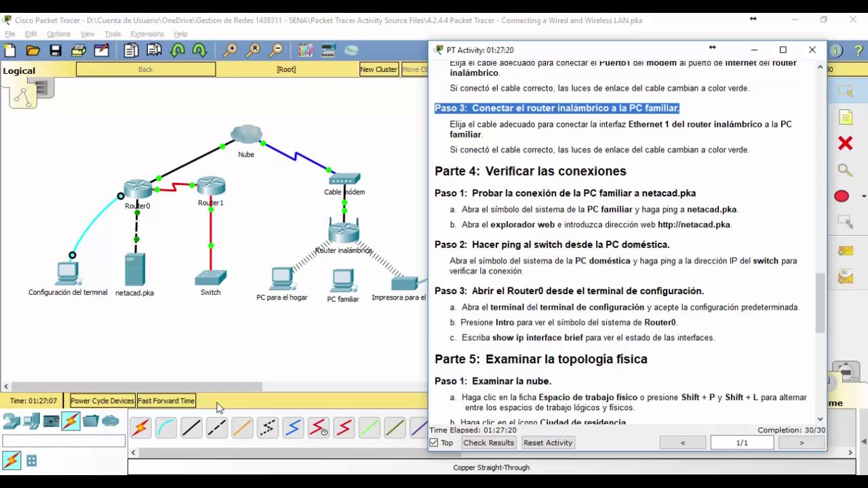Click the PC familiar device
The image size is (868, 488).
tap(343, 281)
